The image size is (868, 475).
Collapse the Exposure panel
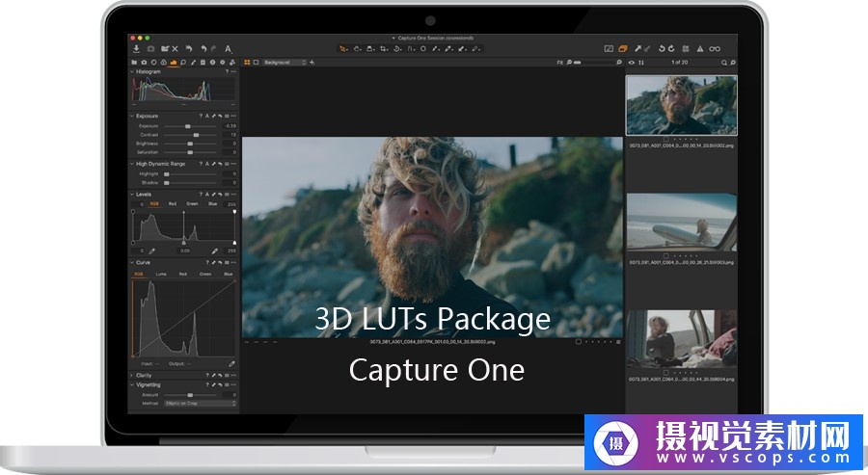[132, 117]
